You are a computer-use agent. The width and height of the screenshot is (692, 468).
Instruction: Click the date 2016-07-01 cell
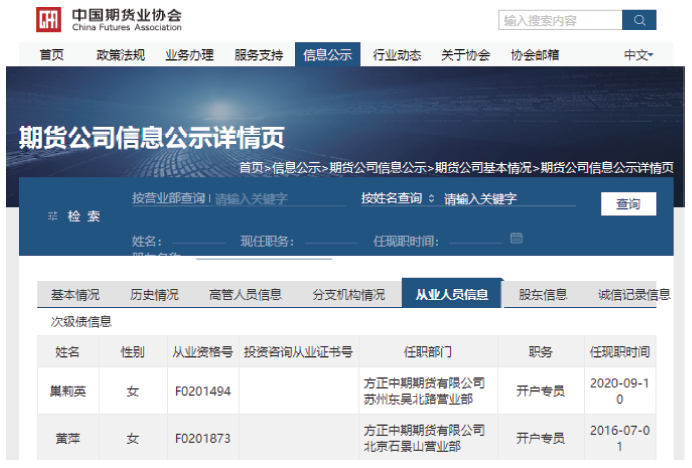coord(620,438)
